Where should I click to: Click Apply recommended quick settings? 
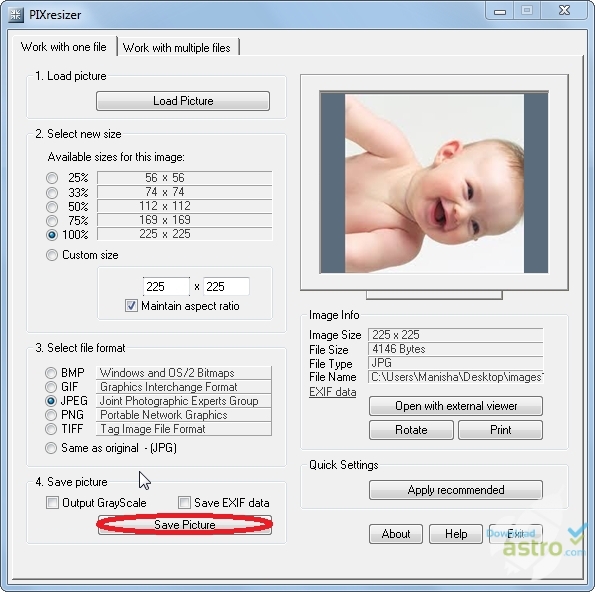tap(456, 490)
